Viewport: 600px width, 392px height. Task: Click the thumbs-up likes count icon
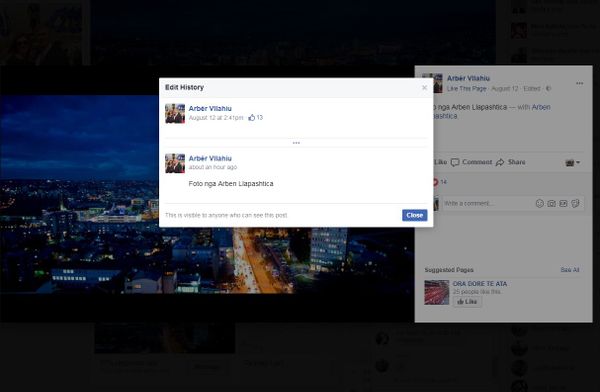coord(251,118)
